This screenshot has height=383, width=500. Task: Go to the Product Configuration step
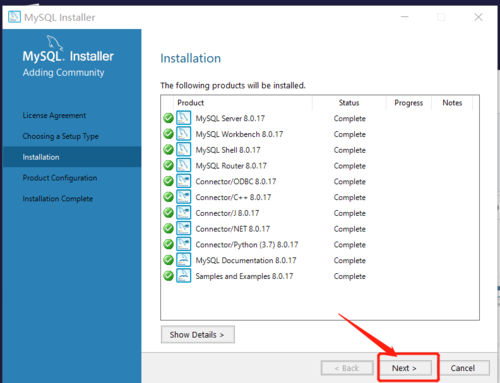[x=60, y=178]
